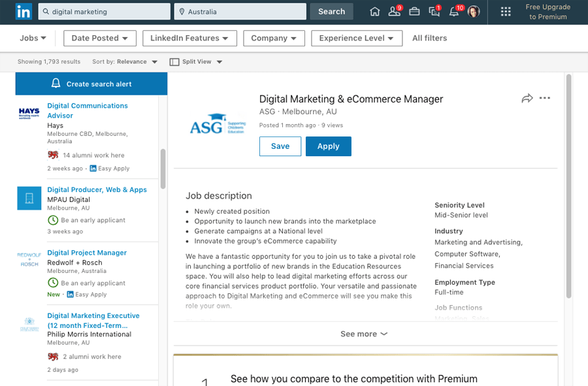Image resolution: width=588 pixels, height=386 pixels.
Task: Click 'Showing 1,793 results' text
Action: [x=49, y=61]
